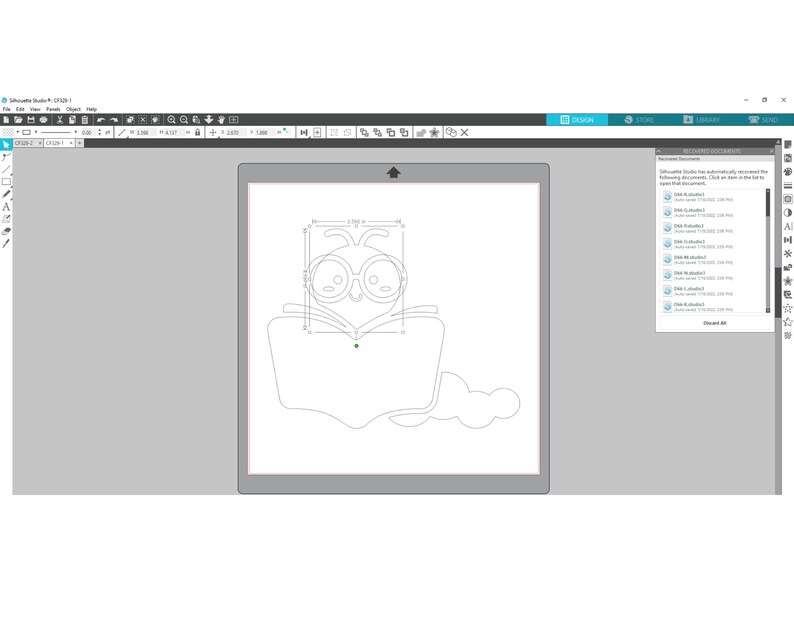The width and height of the screenshot is (794, 638).
Task: Pick the Line drawing tool
Action: pyautogui.click(x=6, y=170)
